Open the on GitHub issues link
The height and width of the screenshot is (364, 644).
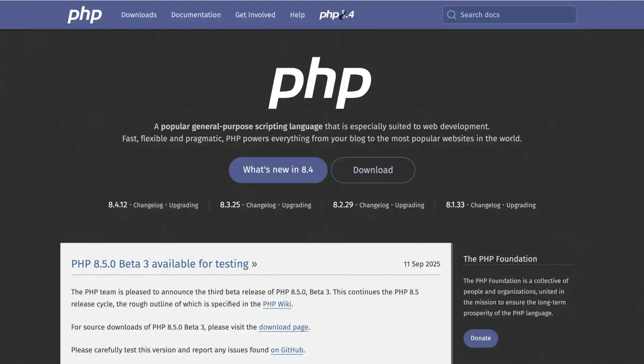(287, 350)
